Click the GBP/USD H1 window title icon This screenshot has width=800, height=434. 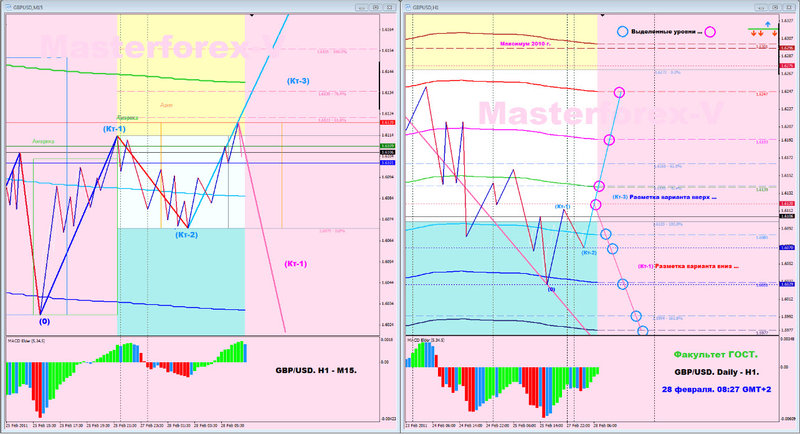tap(408, 7)
